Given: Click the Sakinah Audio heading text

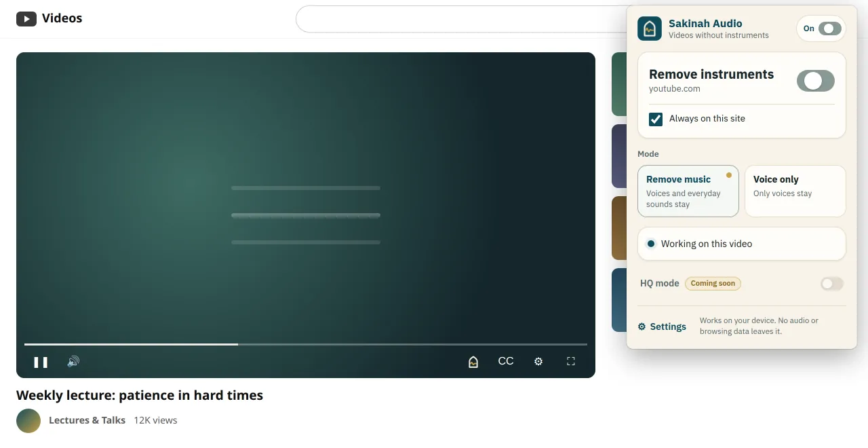Looking at the screenshot, I should pos(705,23).
